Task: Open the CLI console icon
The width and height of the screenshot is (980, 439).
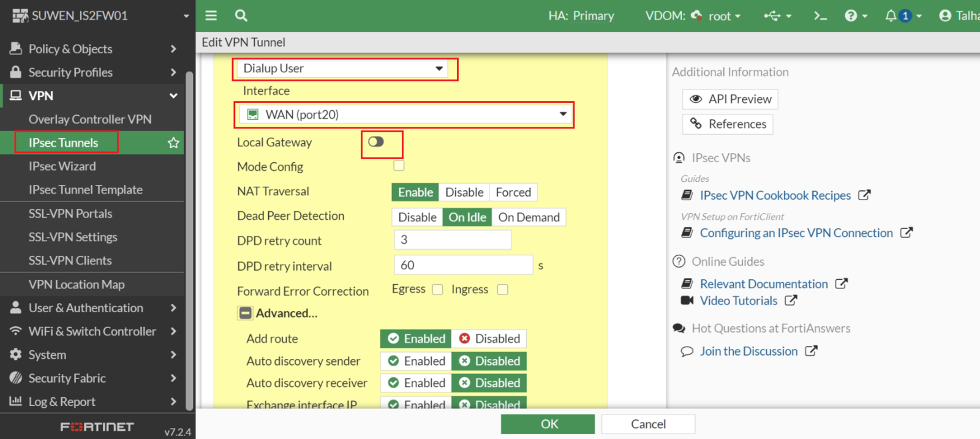Action: tap(820, 16)
